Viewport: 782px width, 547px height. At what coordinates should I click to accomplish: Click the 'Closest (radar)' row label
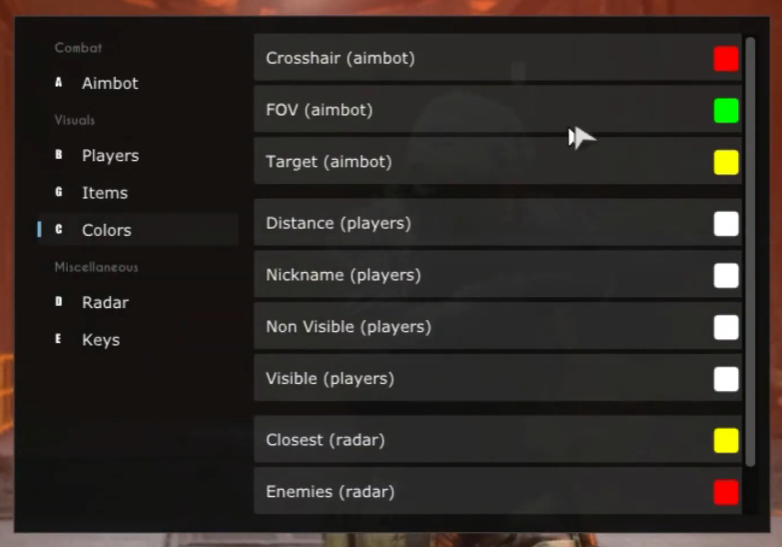pos(325,440)
